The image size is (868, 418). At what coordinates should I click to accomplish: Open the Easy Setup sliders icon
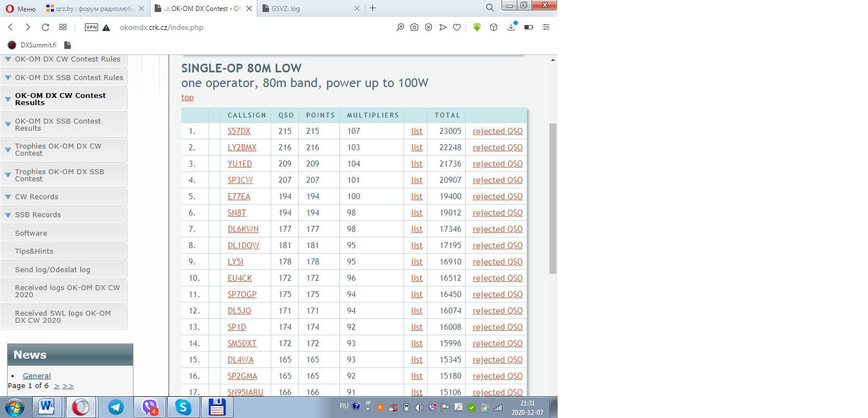tap(546, 27)
